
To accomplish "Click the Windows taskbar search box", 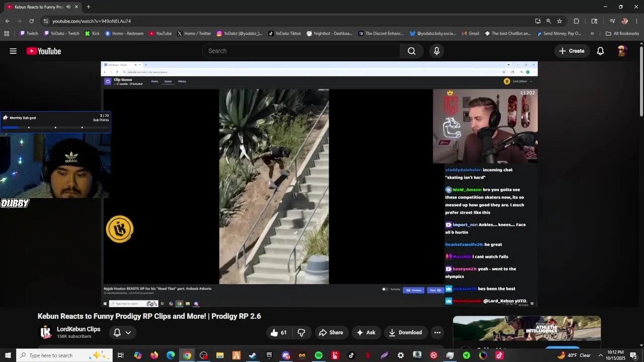I will click(64, 355).
